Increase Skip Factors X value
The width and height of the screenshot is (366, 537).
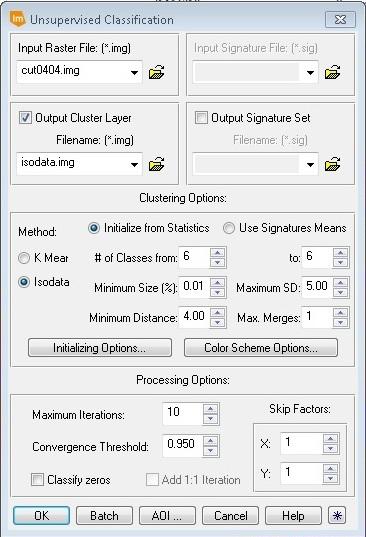coord(330,439)
